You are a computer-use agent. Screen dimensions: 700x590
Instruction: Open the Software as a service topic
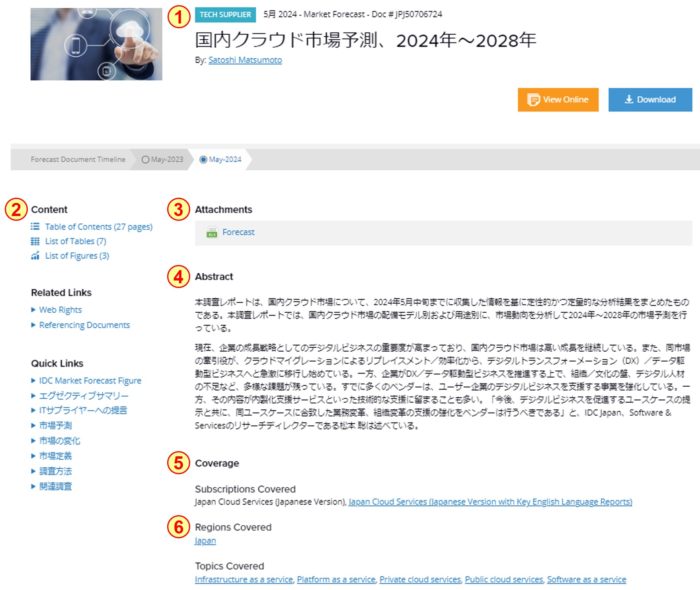[587, 580]
